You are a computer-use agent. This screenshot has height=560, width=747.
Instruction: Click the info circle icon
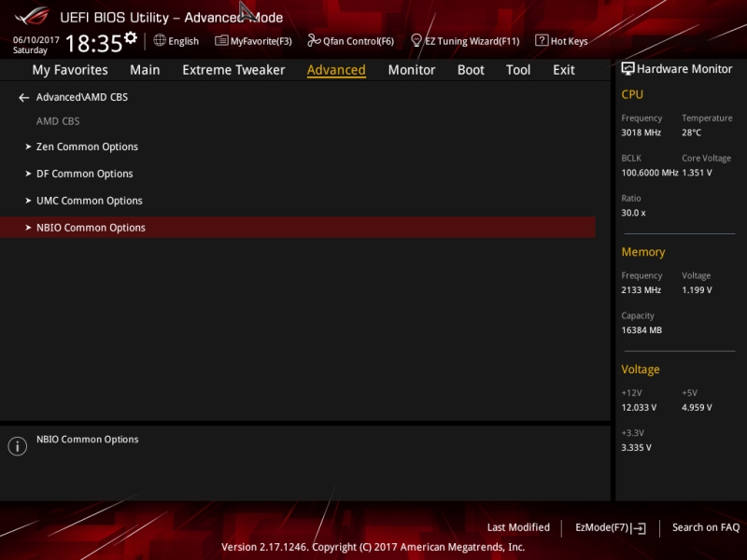click(18, 446)
